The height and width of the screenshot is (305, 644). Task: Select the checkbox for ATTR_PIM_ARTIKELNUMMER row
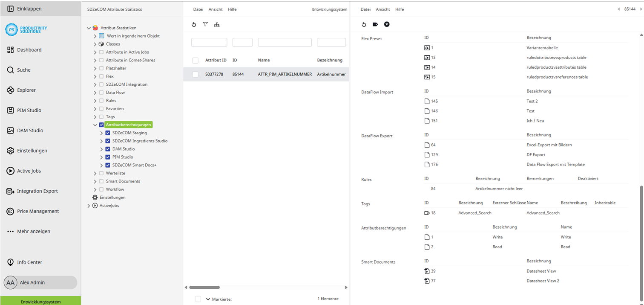[195, 74]
